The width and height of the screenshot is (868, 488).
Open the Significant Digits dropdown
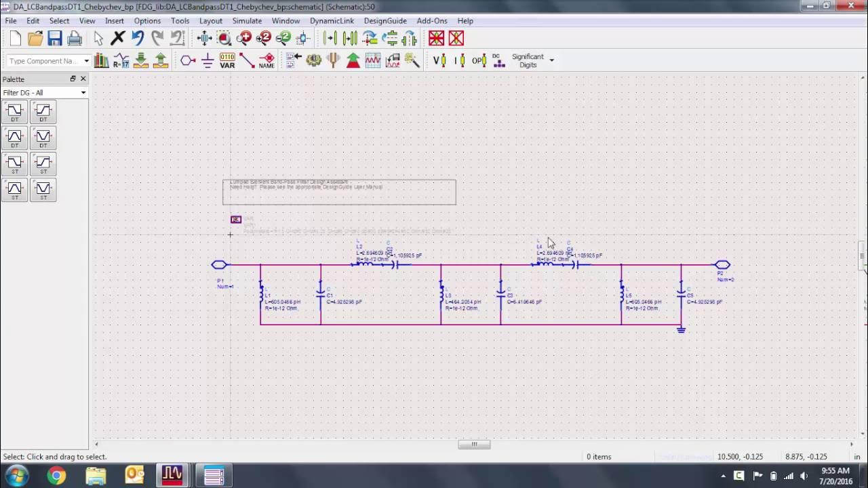[551, 60]
